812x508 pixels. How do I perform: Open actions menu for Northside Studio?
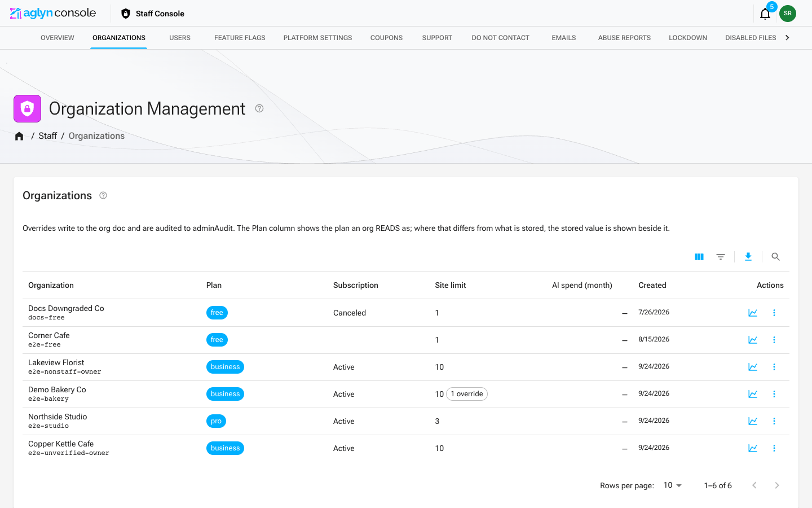[774, 421]
